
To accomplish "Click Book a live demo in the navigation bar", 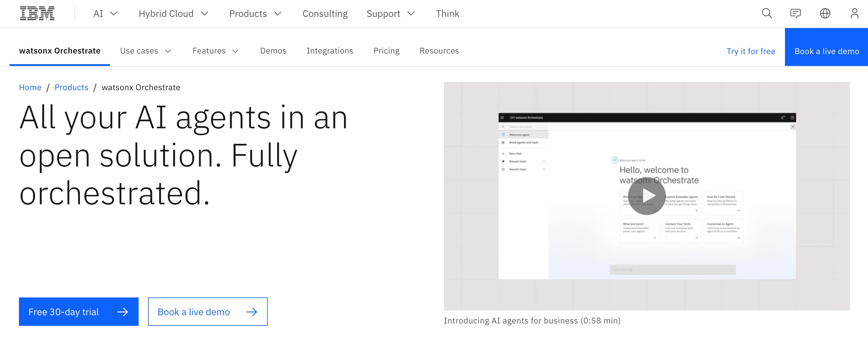I will point(826,47).
